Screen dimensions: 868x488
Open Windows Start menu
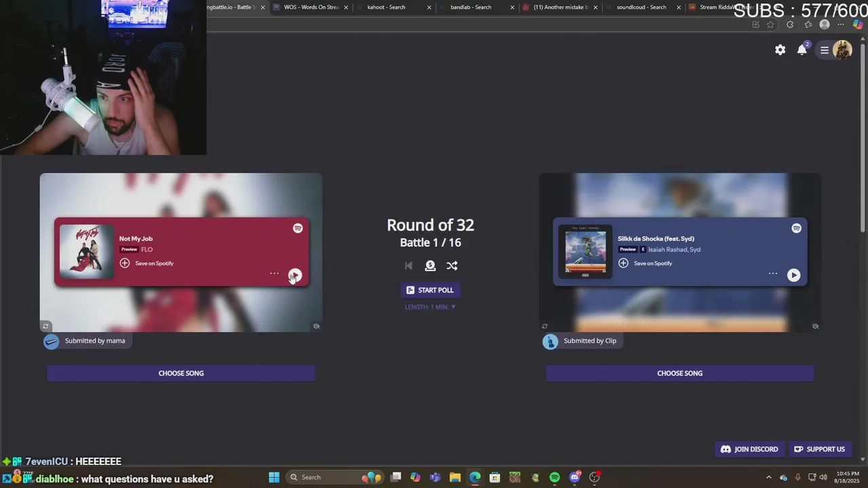pyautogui.click(x=274, y=477)
